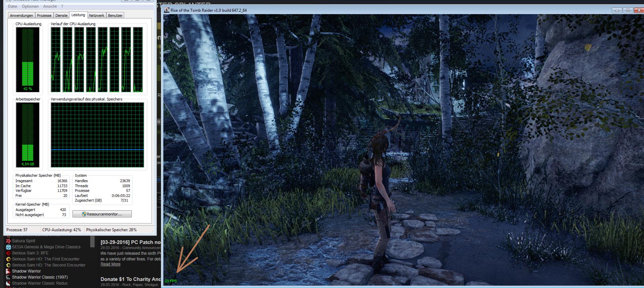Screen dimensions: 644x288
Task: Switch to the Netzwerk tab
Action: click(97, 15)
